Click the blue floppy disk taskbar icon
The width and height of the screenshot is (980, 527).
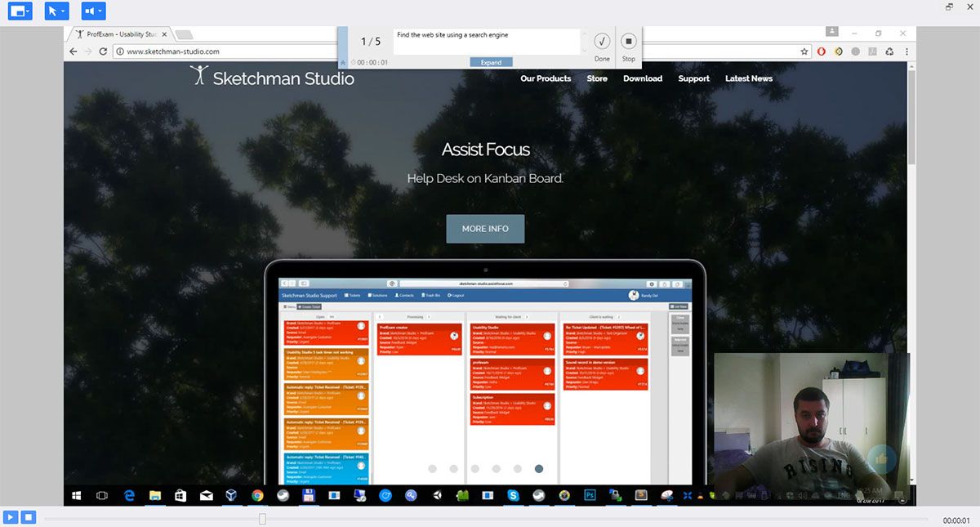click(x=309, y=495)
